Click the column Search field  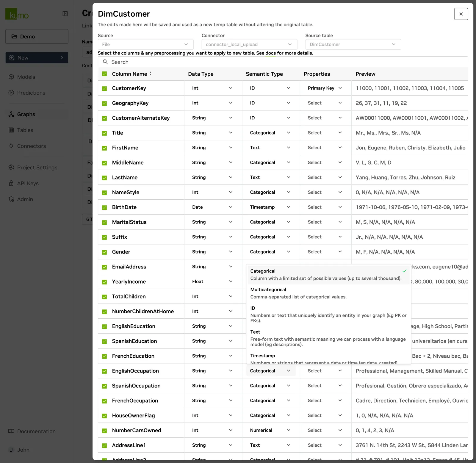point(283,62)
